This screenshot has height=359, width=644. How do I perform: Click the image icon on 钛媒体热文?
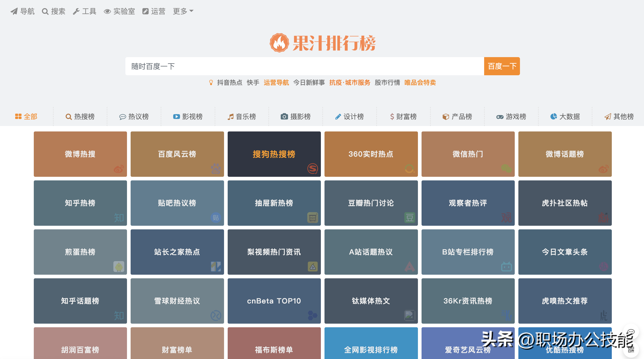tap(410, 315)
